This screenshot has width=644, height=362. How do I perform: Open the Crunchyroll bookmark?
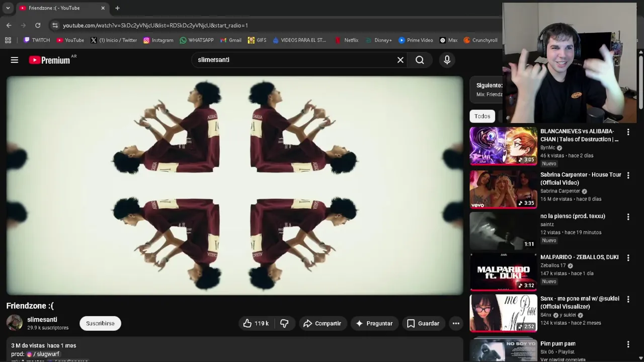480,40
